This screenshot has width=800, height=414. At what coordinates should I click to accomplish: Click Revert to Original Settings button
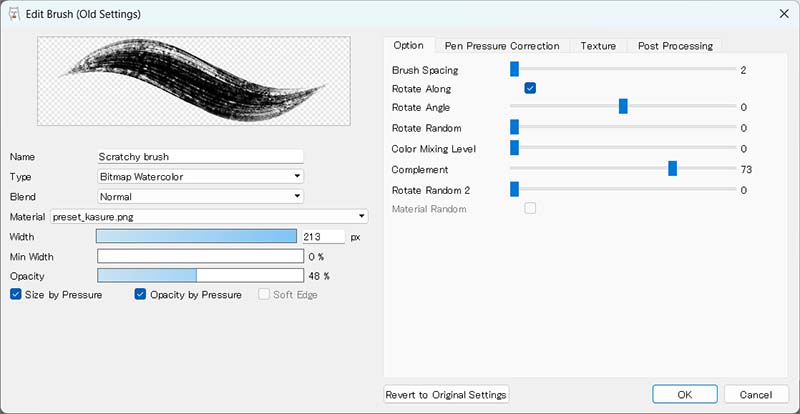446,395
